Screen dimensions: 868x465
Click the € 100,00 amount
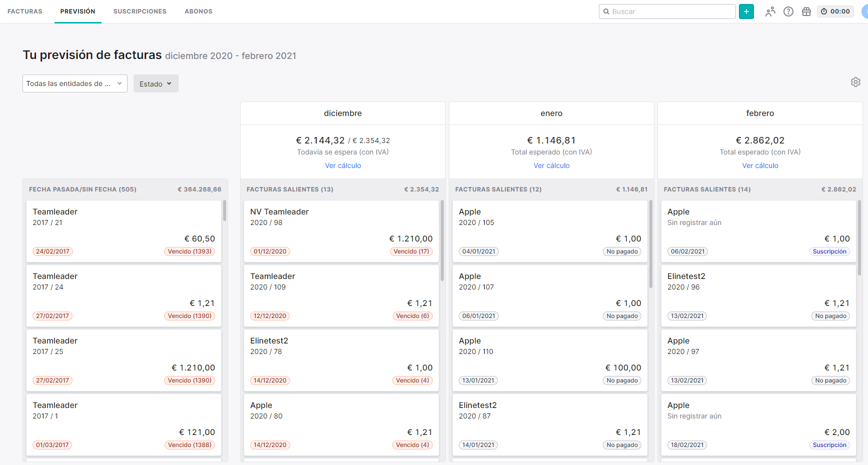(623, 367)
